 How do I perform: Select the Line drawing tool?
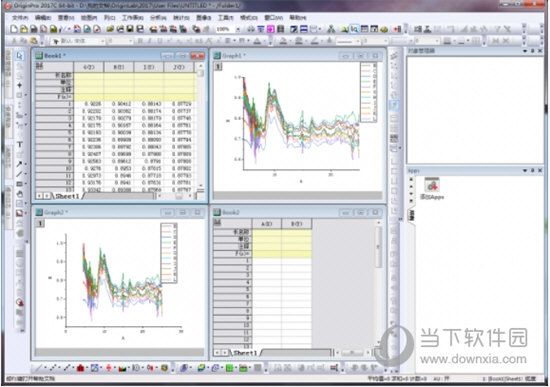(x=19, y=174)
